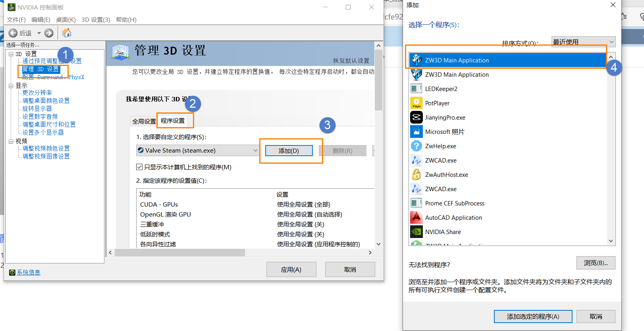Select 设置多个显示器 in task tree

click(x=43, y=132)
